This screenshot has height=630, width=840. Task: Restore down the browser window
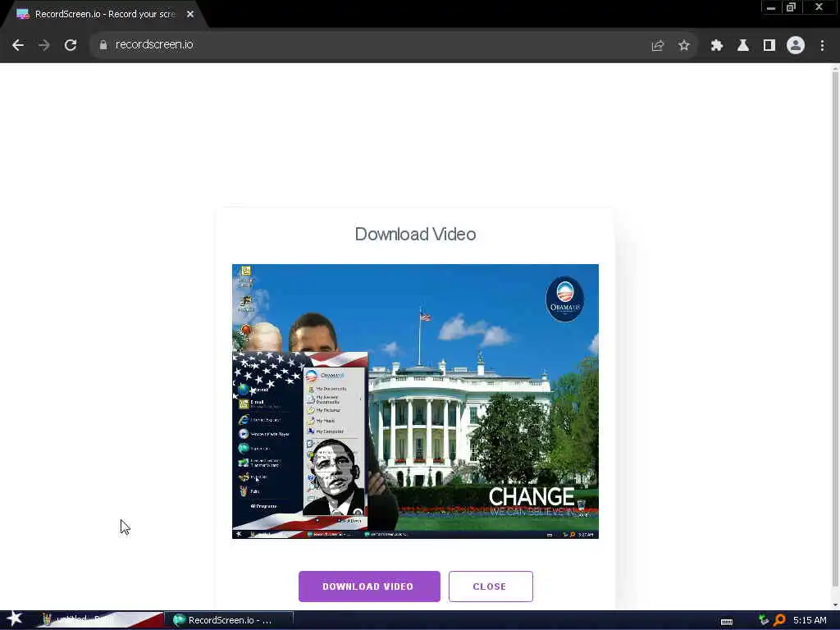(x=792, y=7)
